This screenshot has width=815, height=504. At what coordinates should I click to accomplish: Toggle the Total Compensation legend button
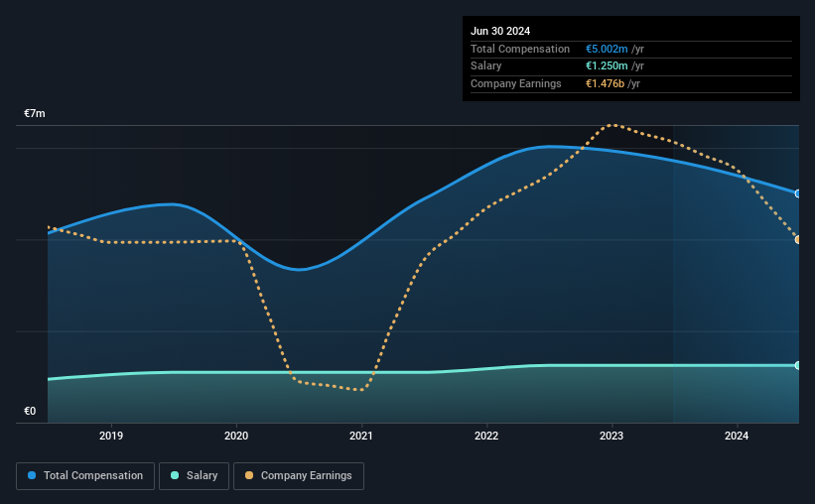click(85, 476)
